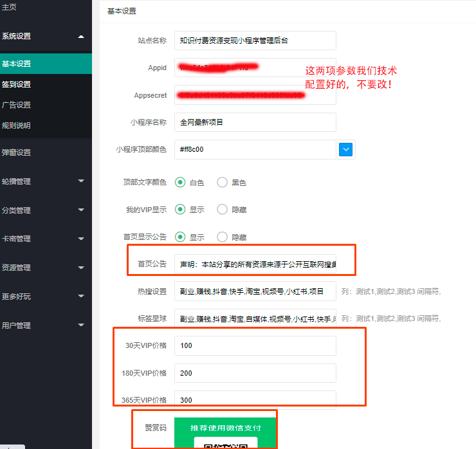Select 隐藏 for 我的VIP显示

tap(222, 210)
